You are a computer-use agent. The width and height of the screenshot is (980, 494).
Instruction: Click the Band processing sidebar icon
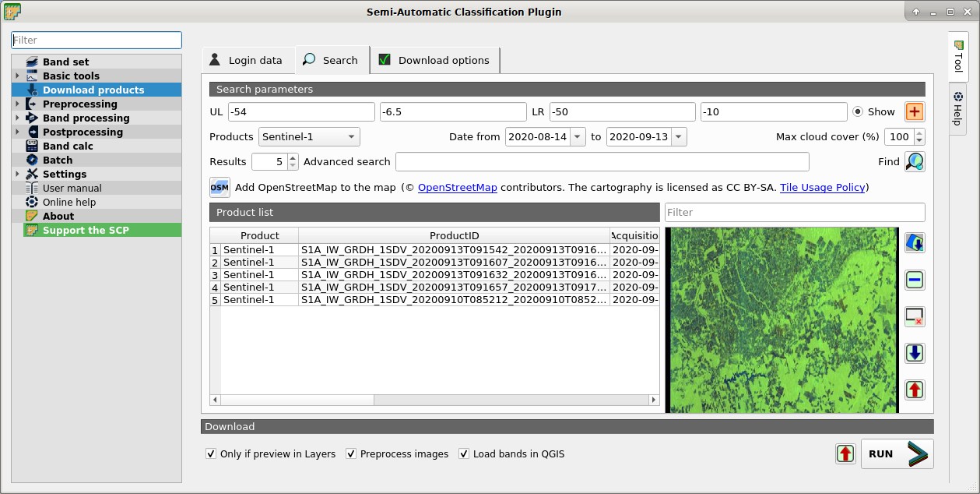32,118
